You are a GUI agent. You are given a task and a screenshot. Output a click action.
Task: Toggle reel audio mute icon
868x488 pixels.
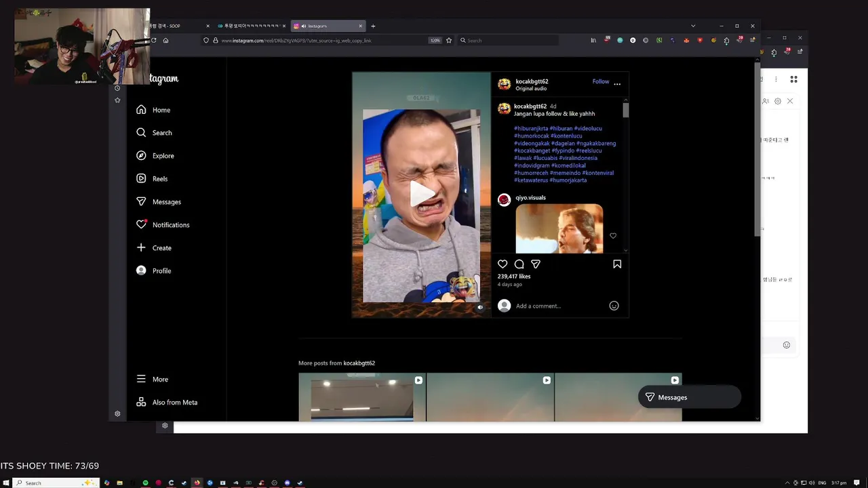480,307
